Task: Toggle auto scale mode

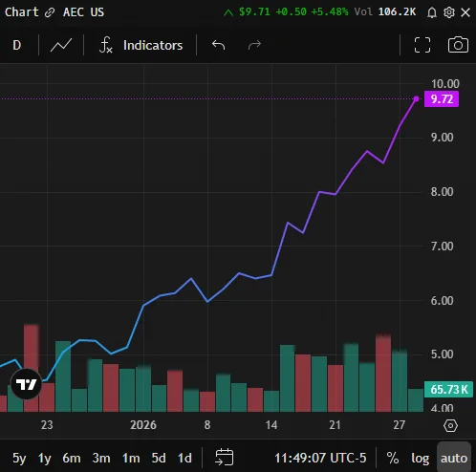Action: (x=454, y=458)
